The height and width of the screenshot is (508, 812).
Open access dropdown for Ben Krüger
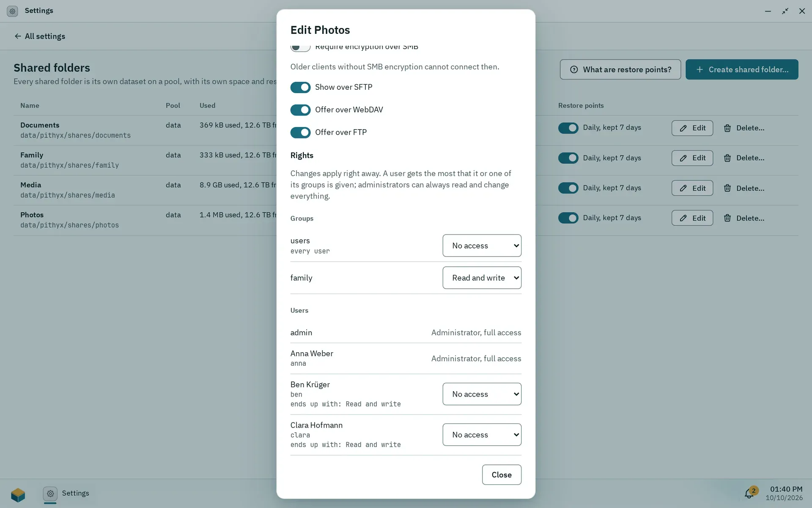point(482,394)
